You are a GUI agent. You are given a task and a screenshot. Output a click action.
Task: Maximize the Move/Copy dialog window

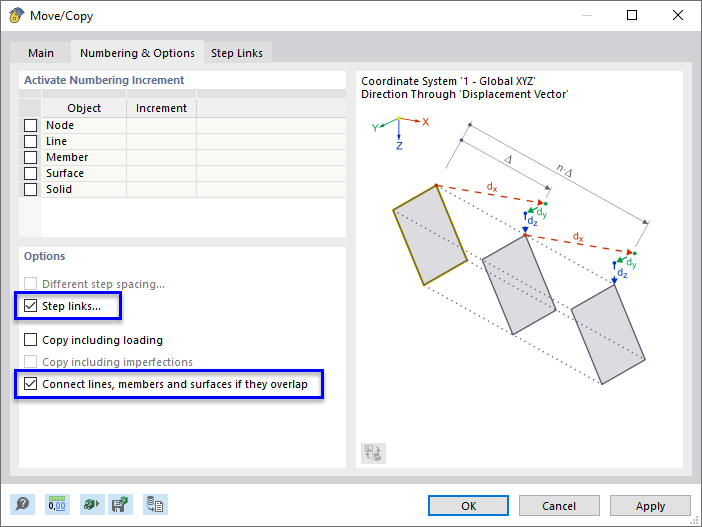click(x=632, y=15)
